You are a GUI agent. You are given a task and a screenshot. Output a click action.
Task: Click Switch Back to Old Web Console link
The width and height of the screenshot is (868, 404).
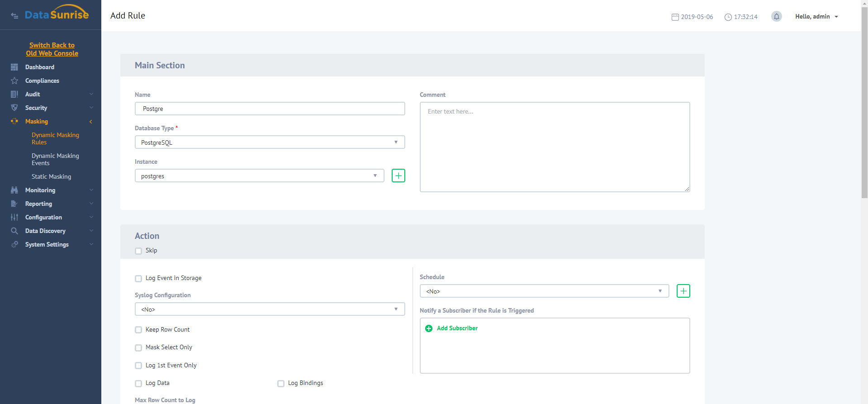coord(52,49)
